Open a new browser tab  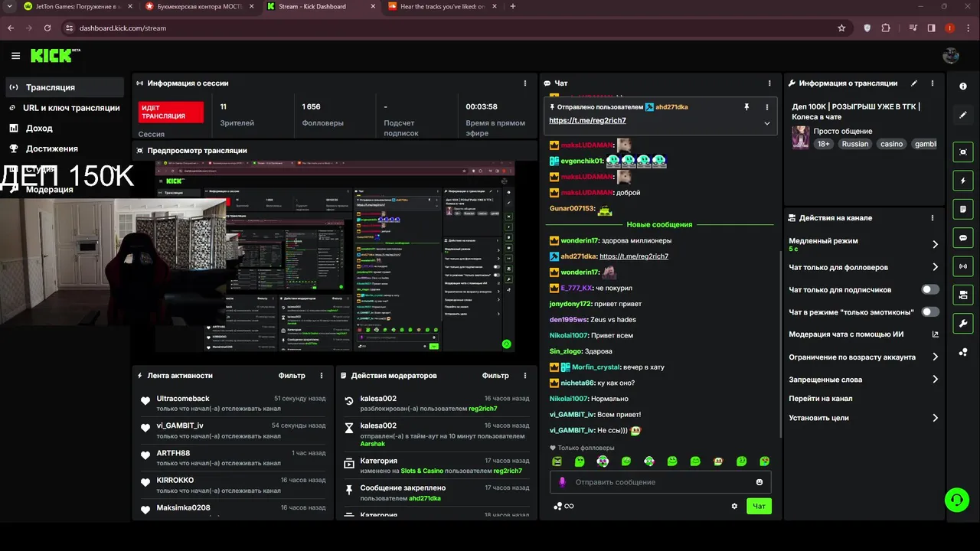coord(512,6)
